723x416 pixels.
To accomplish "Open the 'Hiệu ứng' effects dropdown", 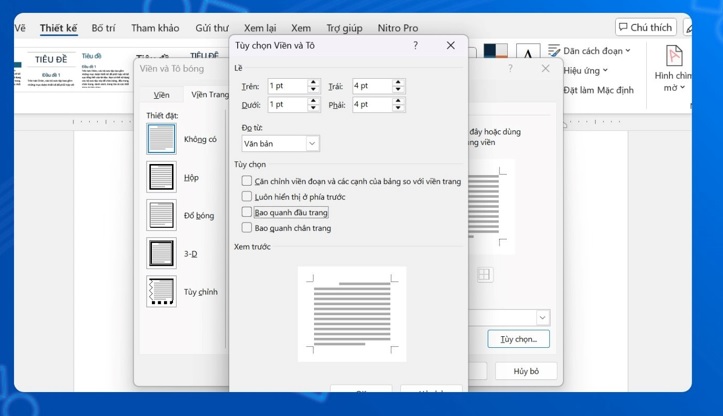I will coord(586,71).
